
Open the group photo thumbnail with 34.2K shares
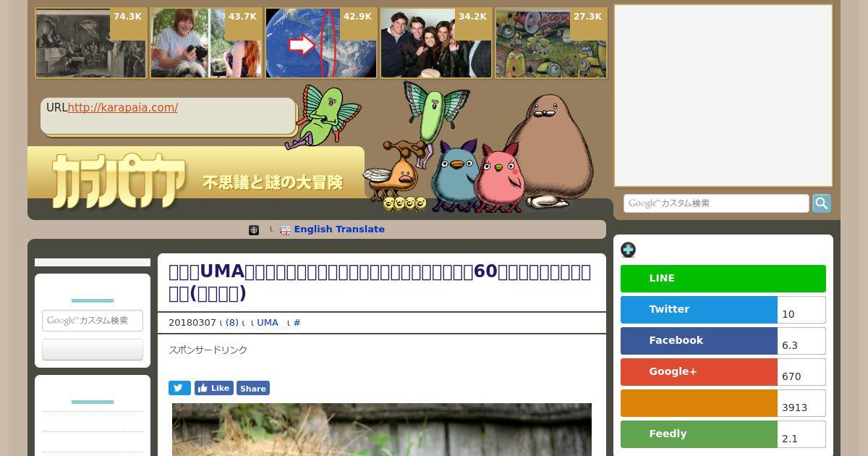436,43
